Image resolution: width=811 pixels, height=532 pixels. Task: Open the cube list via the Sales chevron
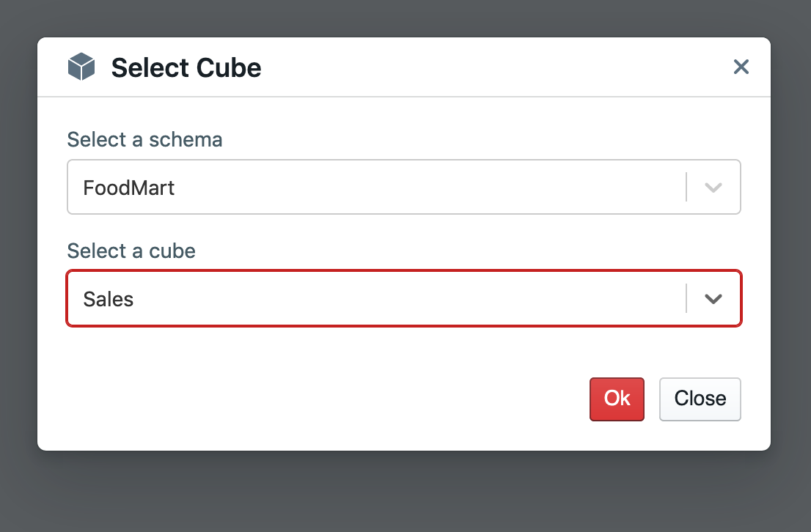click(713, 299)
